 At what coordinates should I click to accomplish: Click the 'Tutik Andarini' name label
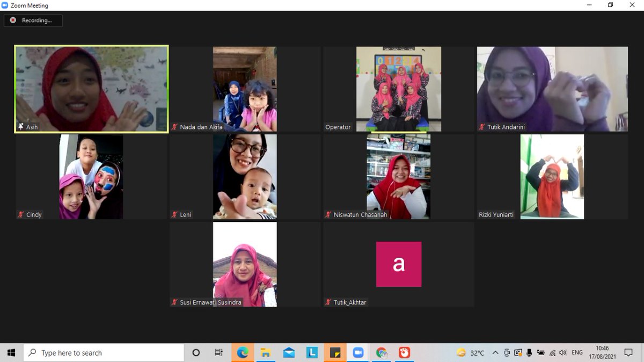point(506,127)
